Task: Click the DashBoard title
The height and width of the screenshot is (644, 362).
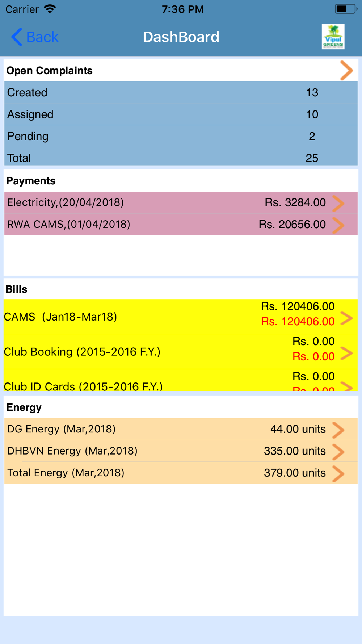Action: click(181, 37)
